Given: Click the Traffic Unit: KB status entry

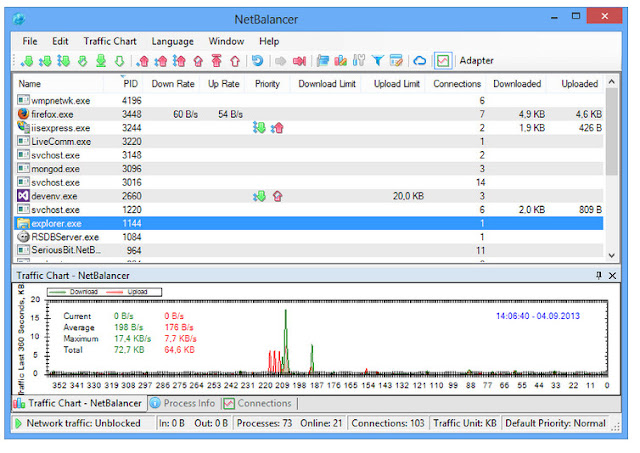Looking at the screenshot, I should [x=465, y=423].
